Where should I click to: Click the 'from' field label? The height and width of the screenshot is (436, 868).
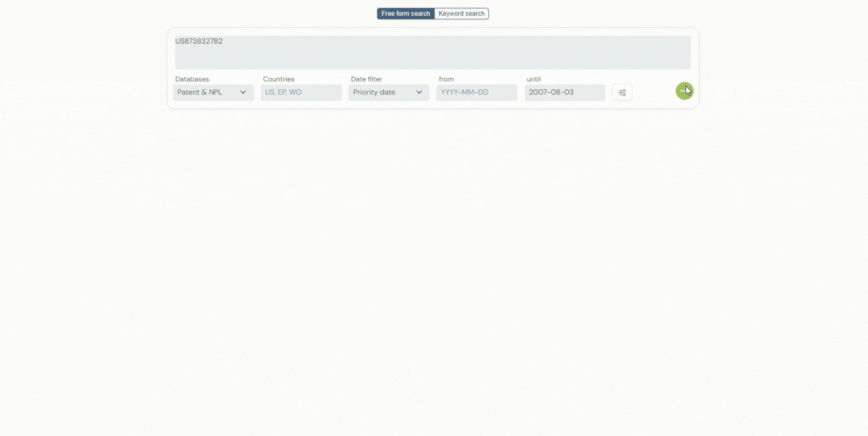[446, 79]
